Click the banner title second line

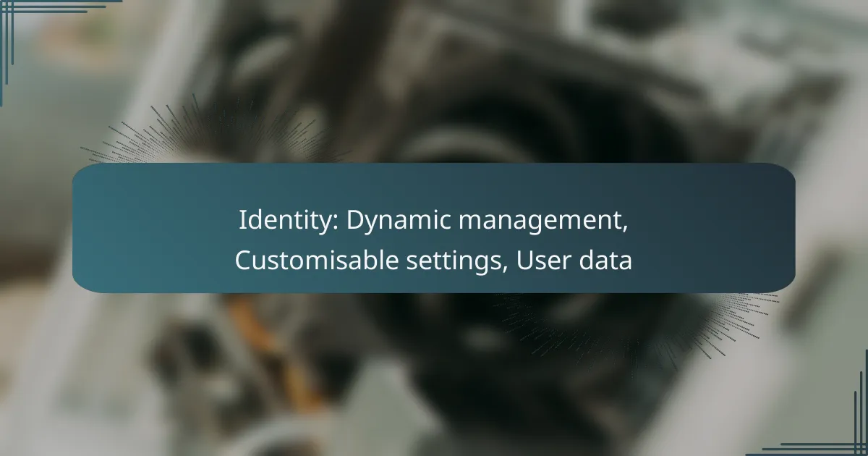[434, 261]
